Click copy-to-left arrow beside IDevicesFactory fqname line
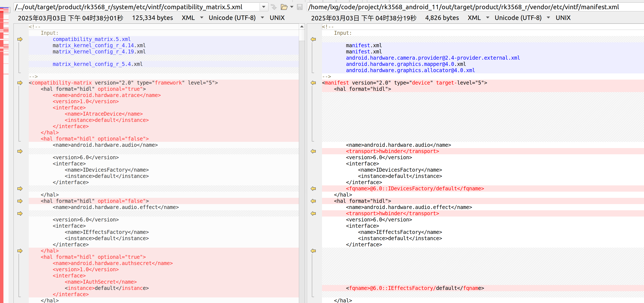 pos(313,189)
